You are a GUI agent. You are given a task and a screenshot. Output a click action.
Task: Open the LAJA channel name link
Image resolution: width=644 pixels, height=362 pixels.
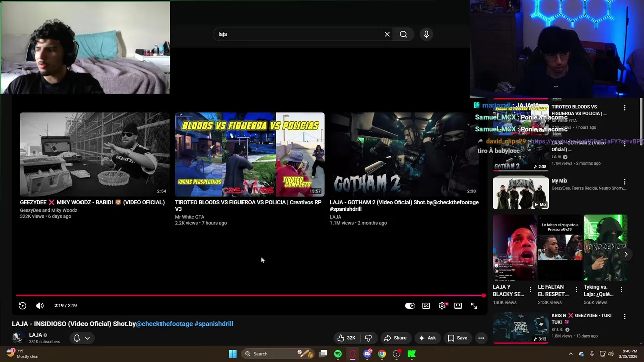pos(35,335)
